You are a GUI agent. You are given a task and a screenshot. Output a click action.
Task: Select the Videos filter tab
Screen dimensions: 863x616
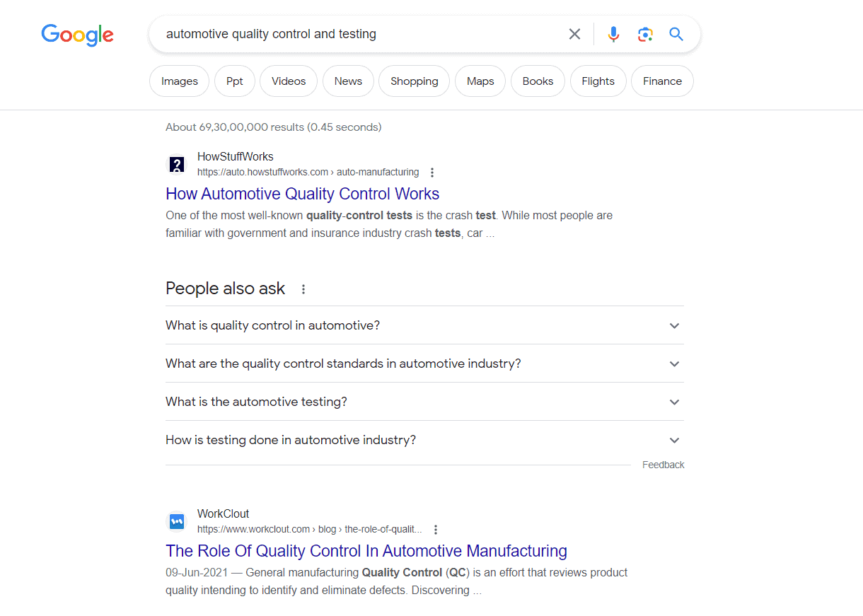click(x=289, y=81)
